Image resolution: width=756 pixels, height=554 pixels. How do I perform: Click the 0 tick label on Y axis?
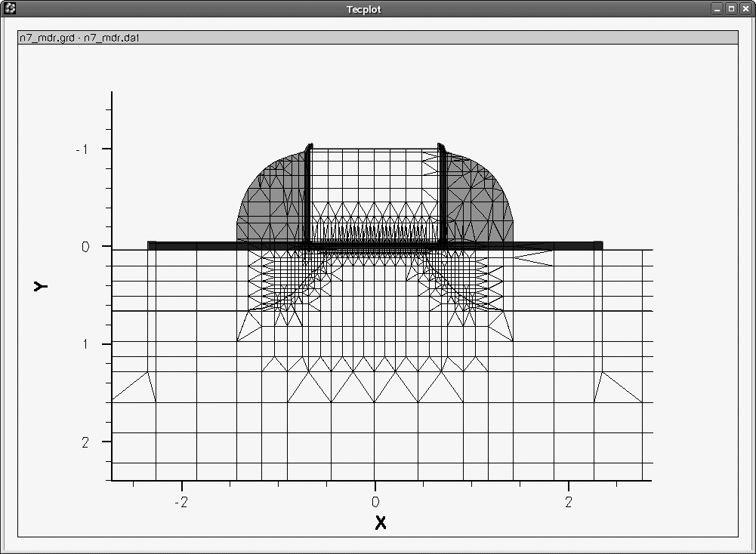pyautogui.click(x=86, y=247)
